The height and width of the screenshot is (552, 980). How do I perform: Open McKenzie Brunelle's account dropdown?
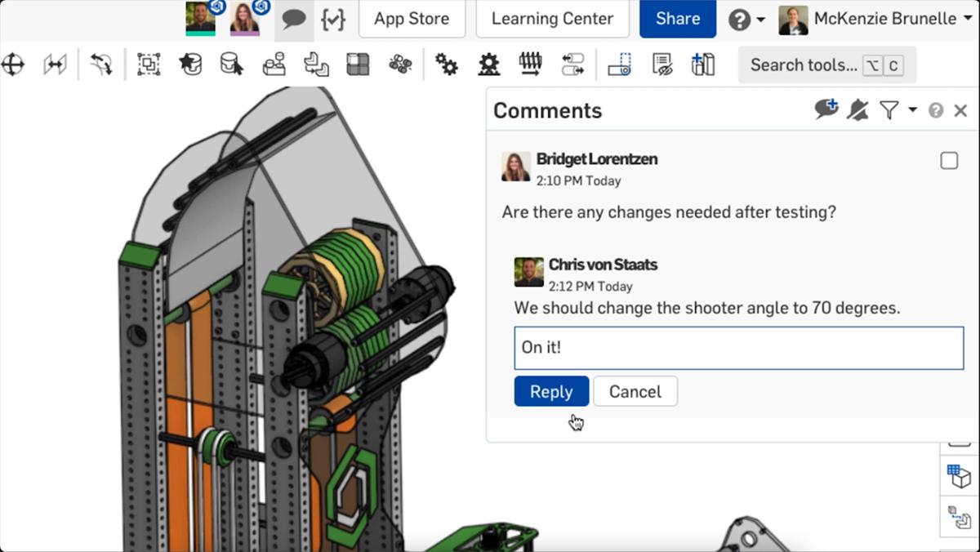(886, 18)
